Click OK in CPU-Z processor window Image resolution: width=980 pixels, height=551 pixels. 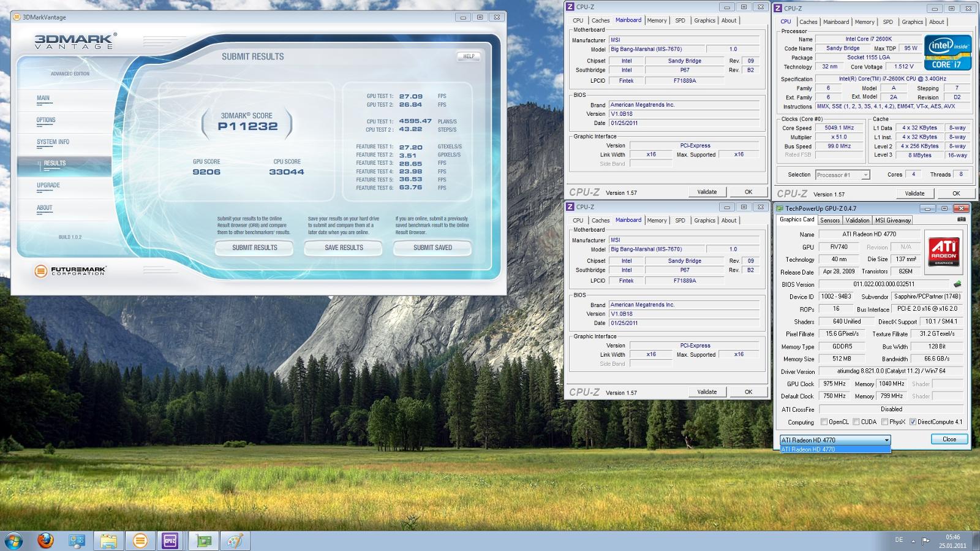point(956,193)
